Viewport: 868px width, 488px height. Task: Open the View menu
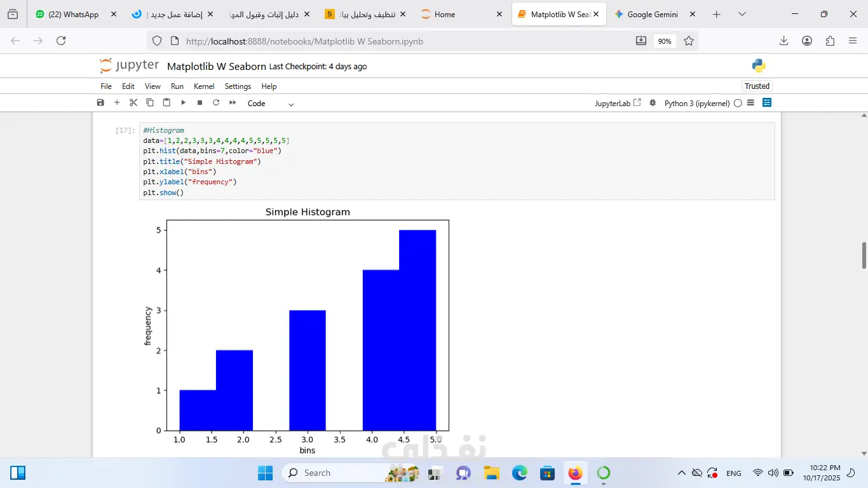(x=153, y=86)
